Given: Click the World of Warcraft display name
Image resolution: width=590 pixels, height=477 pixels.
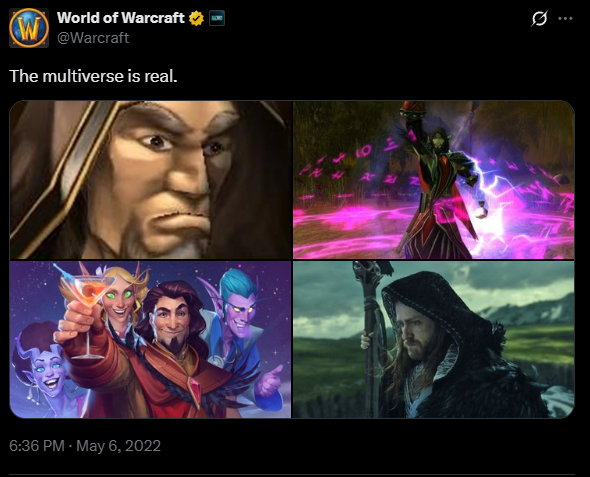Looking at the screenshot, I should (121, 18).
